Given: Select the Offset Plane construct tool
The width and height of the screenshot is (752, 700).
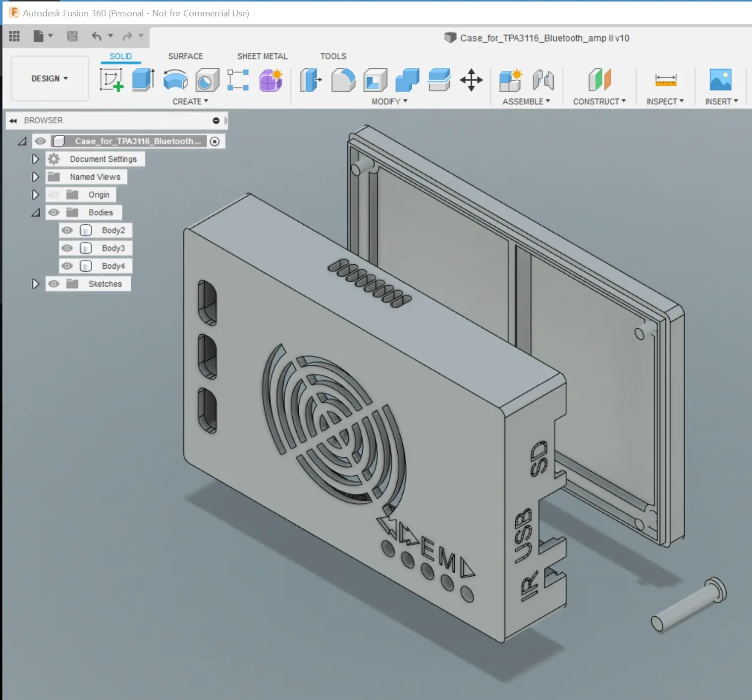Looking at the screenshot, I should click(599, 80).
